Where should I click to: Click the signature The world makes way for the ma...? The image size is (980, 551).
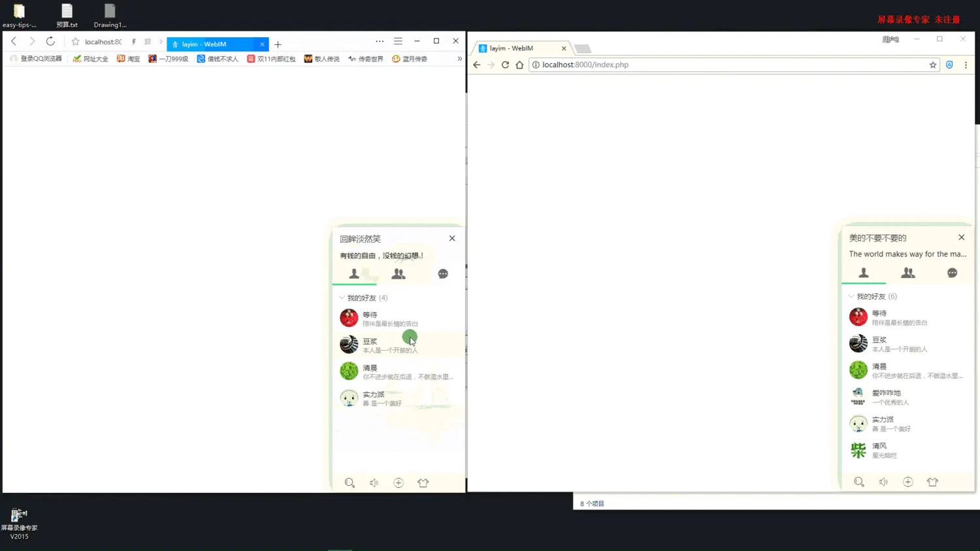click(x=907, y=254)
